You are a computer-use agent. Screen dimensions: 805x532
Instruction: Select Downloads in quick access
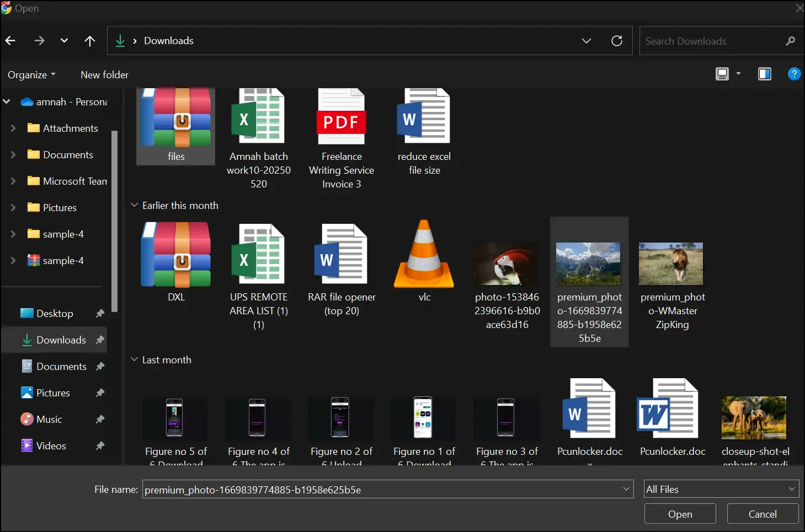coord(54,340)
